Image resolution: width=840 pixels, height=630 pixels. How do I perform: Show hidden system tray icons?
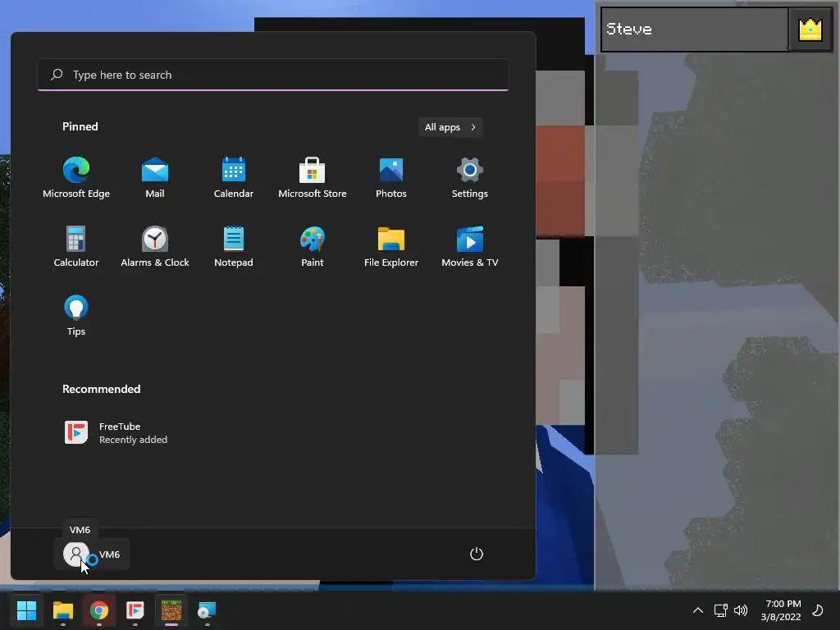click(698, 610)
